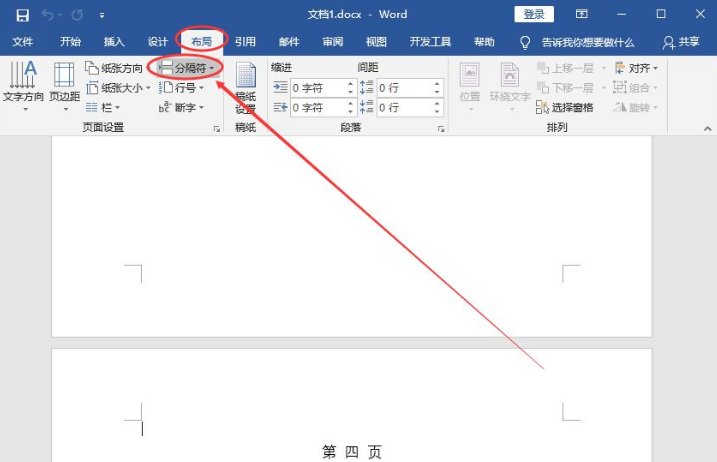Collapse the ribbon with chevron arrow

pos(707,129)
